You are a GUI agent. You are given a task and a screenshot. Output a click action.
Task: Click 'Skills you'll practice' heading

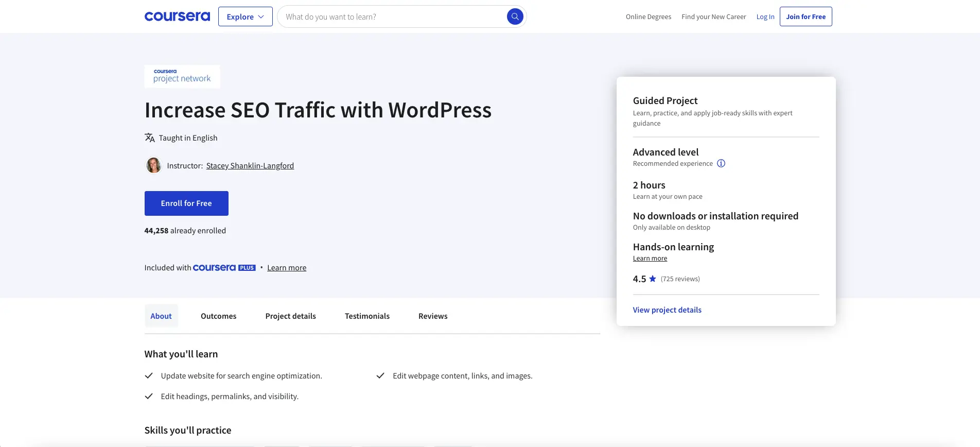click(x=188, y=430)
